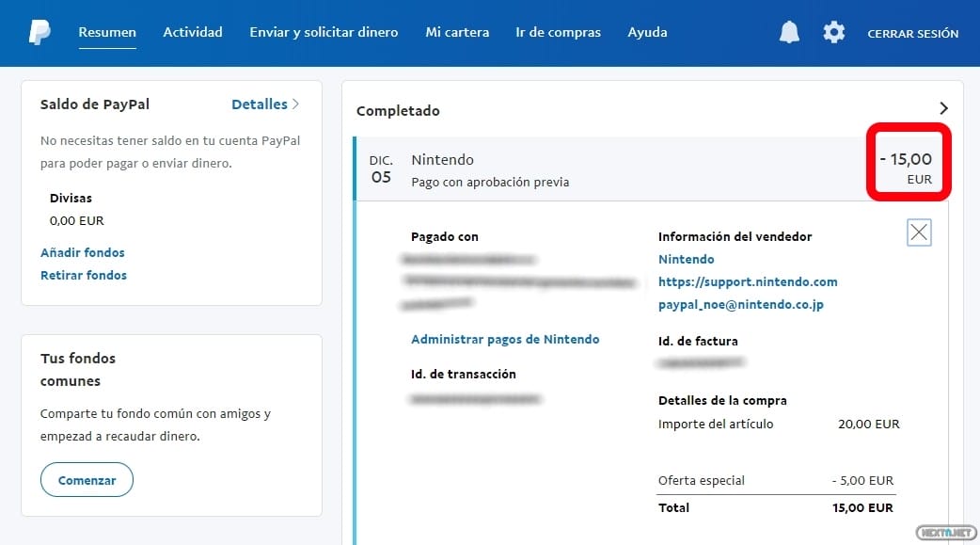This screenshot has height=545, width=980.
Task: Open the Administrar pagos de Nintendo link
Action: (505, 339)
